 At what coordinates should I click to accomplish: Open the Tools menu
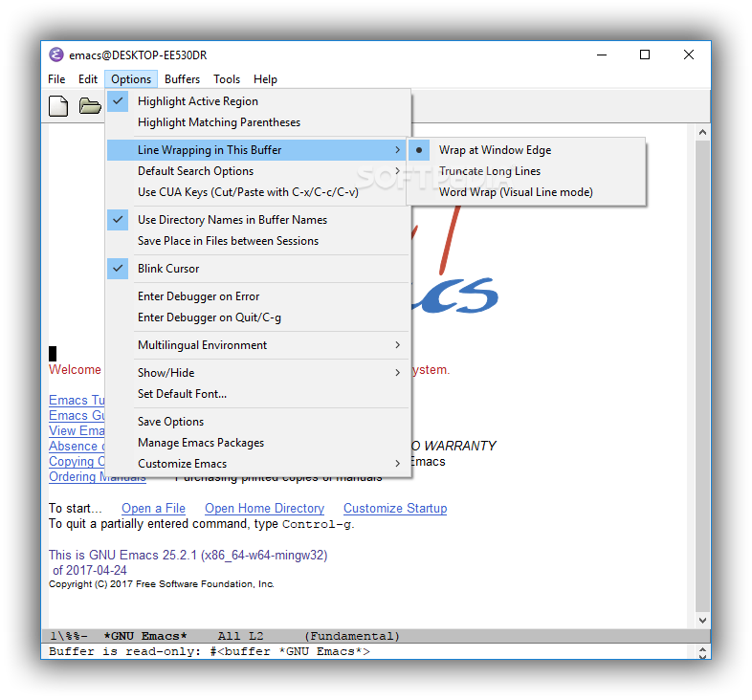[x=227, y=79]
